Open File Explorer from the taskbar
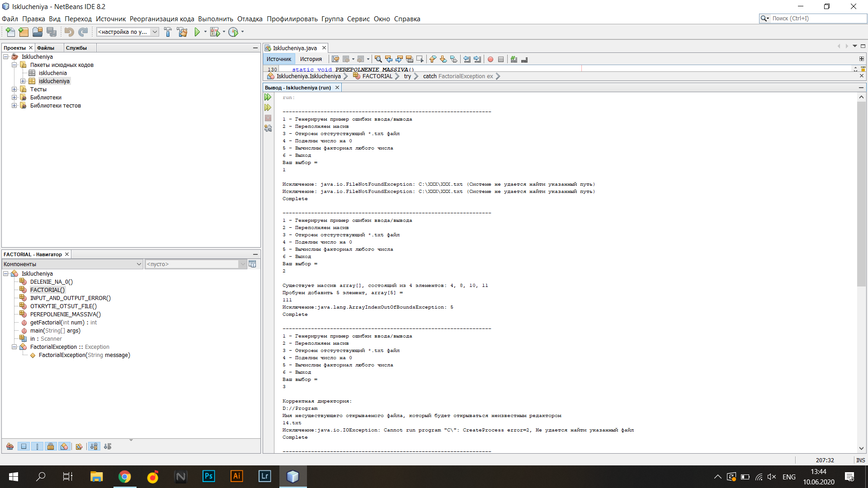Screen dimensions: 868x488 point(96,477)
